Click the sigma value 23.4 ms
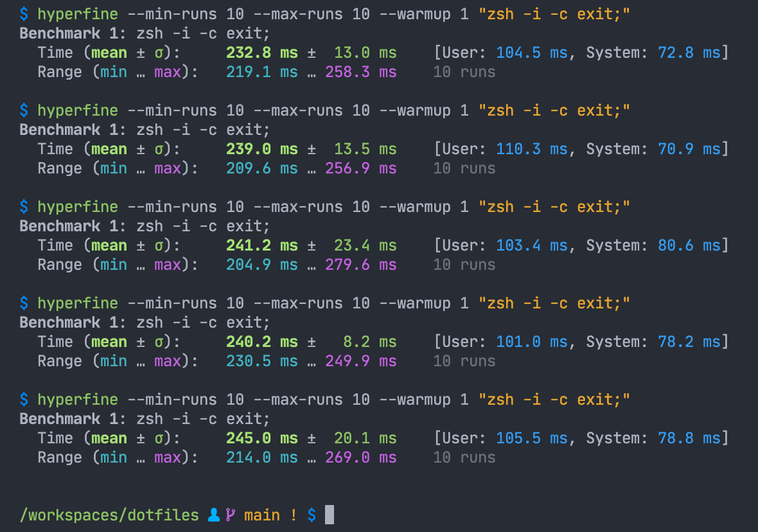The height and width of the screenshot is (532, 758). (366, 245)
